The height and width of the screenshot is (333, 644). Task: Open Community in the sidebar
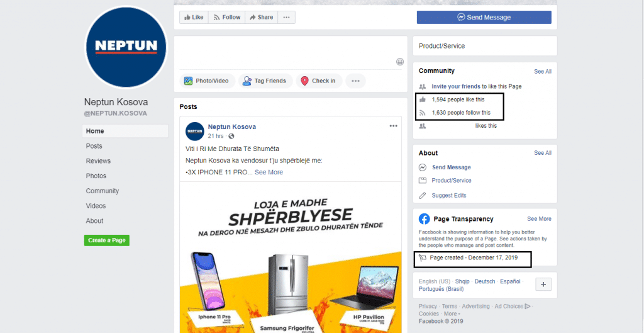pyautogui.click(x=103, y=191)
